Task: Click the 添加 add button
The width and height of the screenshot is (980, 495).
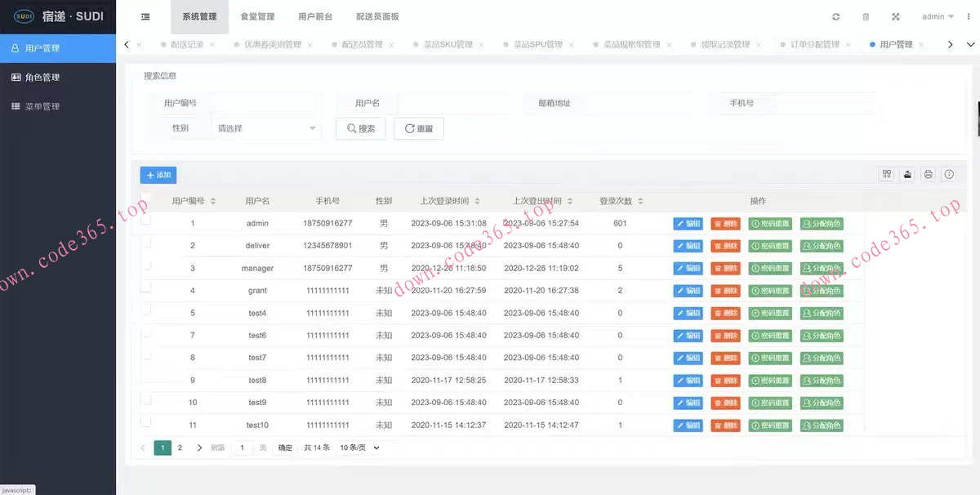Action: 158,175
